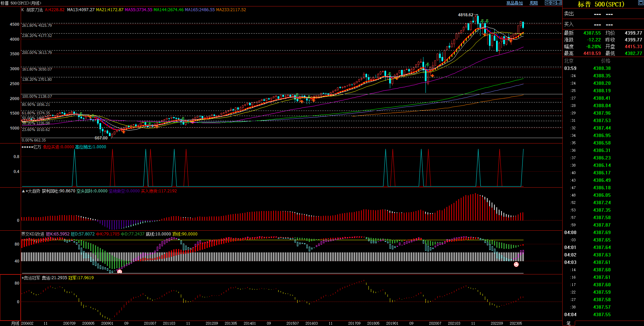Click the 胡家刀法 indicator name
Screen dimensions: 644x326
[35, 10]
